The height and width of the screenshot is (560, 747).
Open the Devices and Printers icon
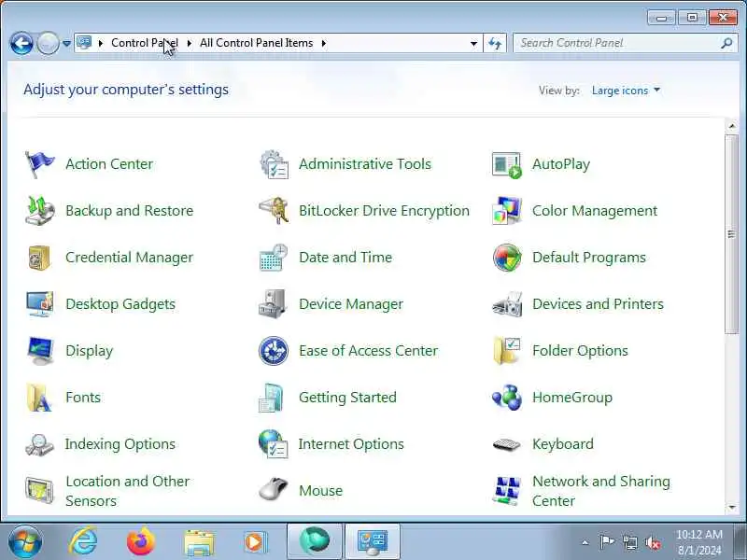[507, 304]
